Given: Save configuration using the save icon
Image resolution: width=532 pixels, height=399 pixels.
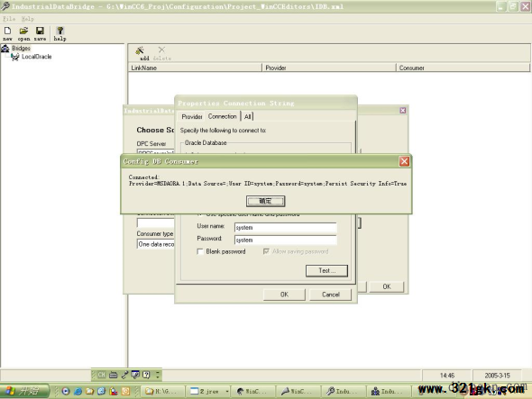Looking at the screenshot, I should click(x=40, y=34).
